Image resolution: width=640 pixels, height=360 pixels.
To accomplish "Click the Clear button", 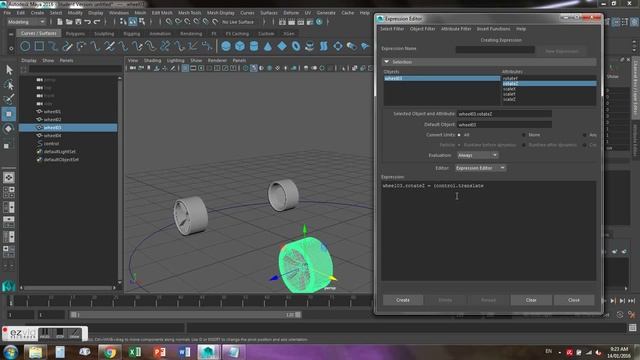I will (531, 300).
